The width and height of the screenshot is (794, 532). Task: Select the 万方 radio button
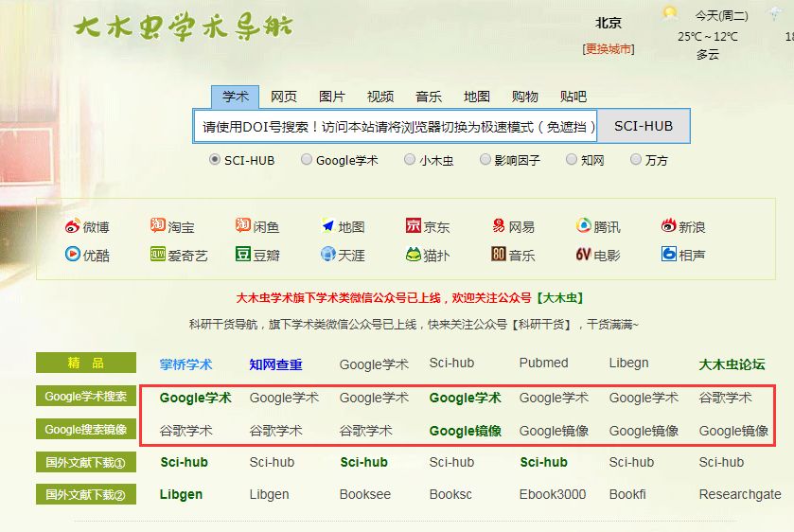(x=636, y=160)
